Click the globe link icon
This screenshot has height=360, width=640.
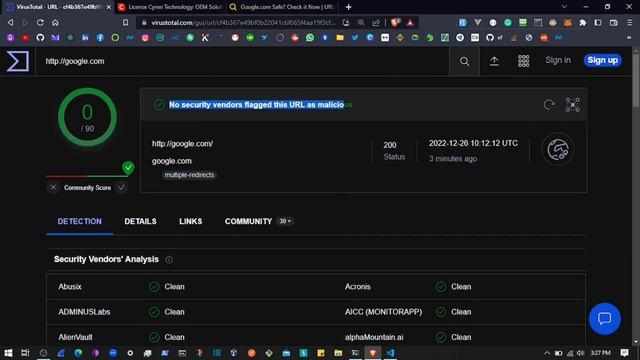(x=558, y=149)
